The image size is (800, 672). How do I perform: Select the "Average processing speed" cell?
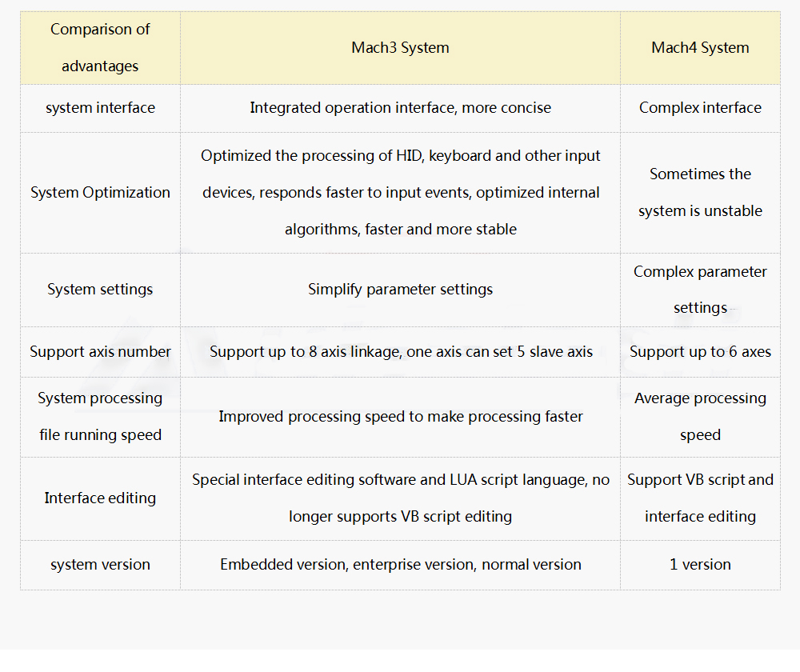[700, 417]
